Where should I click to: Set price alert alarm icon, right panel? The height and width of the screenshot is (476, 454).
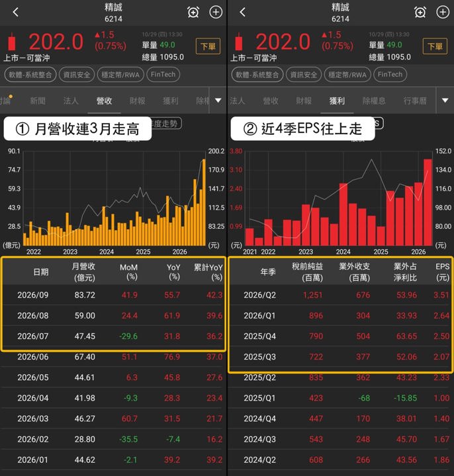(420, 12)
